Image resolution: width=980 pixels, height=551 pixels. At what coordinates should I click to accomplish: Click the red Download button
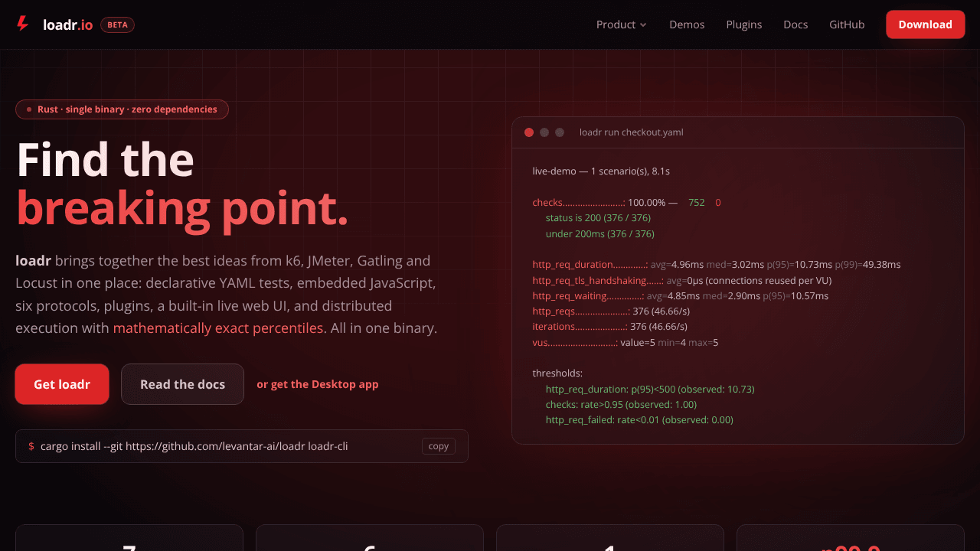click(x=925, y=24)
